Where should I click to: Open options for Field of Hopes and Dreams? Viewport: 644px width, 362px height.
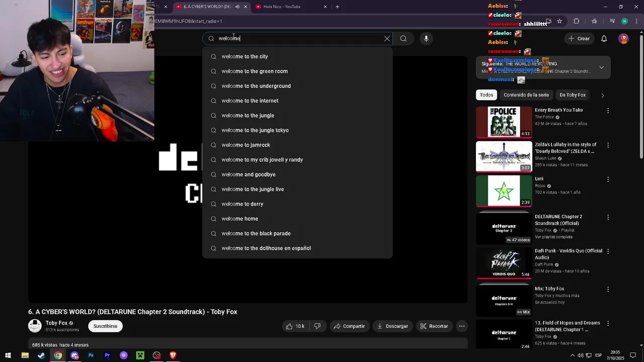pos(608,324)
